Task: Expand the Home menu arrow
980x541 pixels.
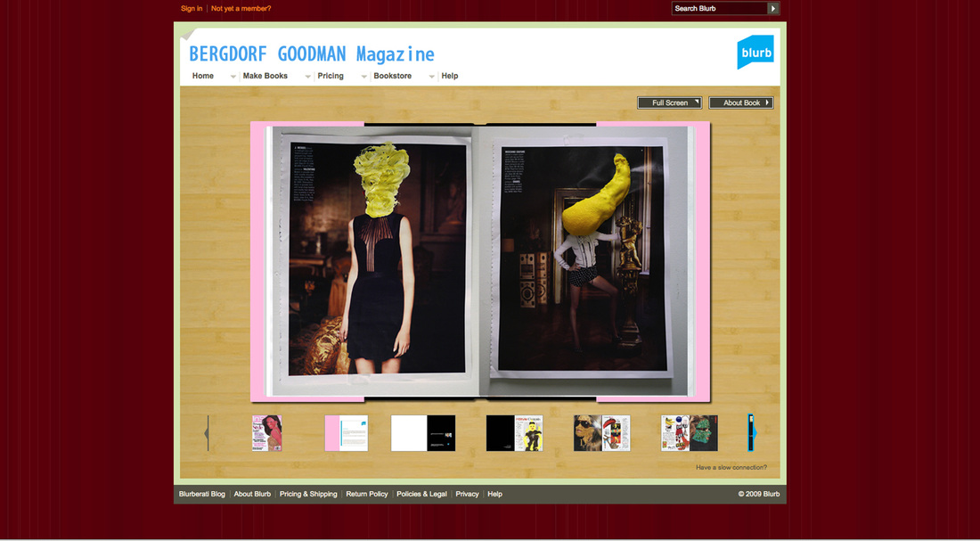Action: point(233,77)
